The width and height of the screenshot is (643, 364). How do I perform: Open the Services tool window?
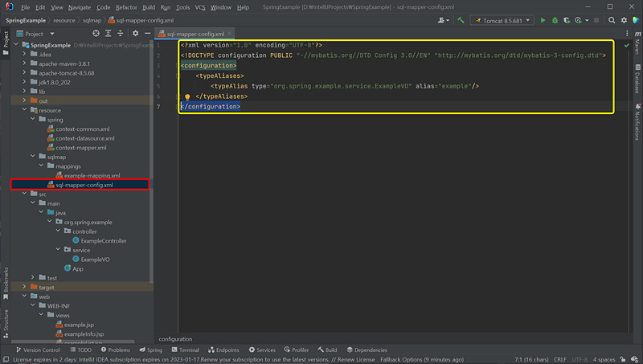(x=262, y=350)
